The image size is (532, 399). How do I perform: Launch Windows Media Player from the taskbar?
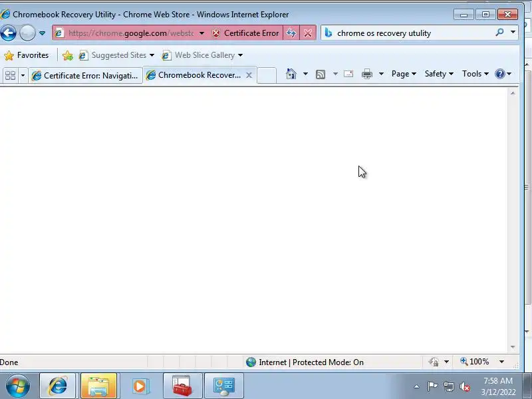[140, 386]
